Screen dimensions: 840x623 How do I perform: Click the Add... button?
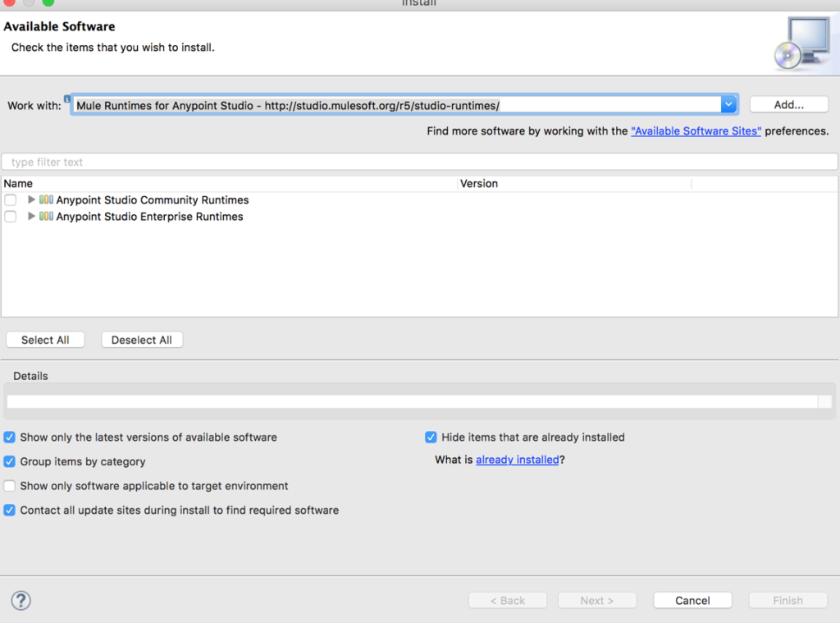tap(788, 104)
